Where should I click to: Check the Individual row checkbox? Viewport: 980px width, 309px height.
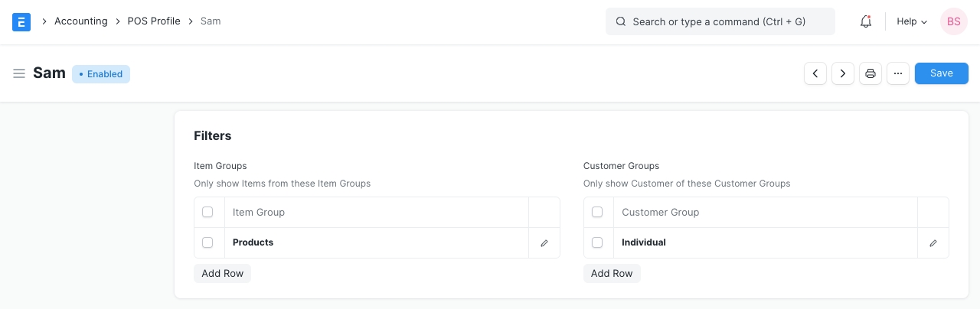point(597,242)
